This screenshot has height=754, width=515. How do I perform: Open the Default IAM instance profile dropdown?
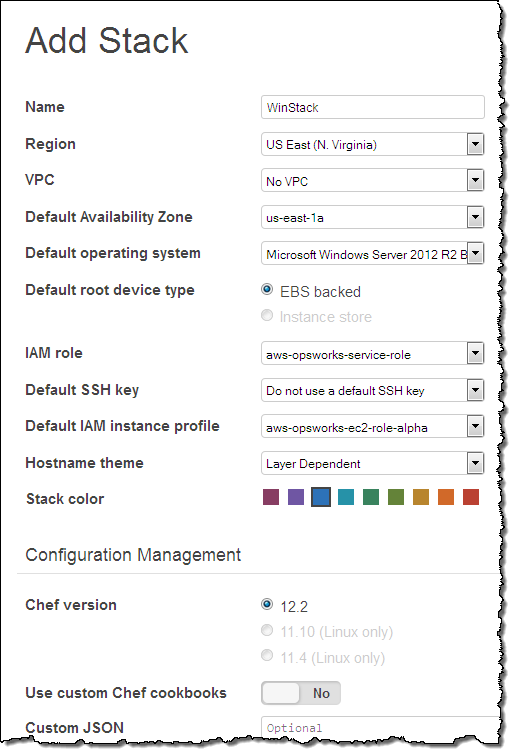(x=372, y=427)
